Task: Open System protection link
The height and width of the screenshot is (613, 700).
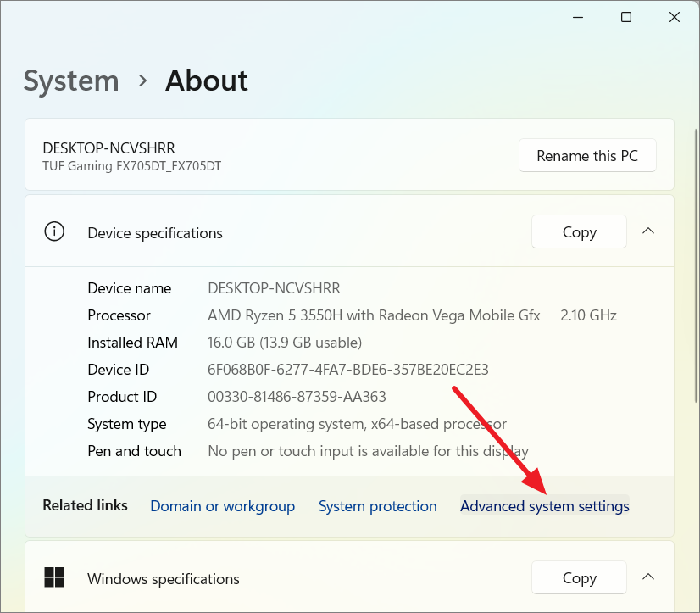Action: coord(378,506)
